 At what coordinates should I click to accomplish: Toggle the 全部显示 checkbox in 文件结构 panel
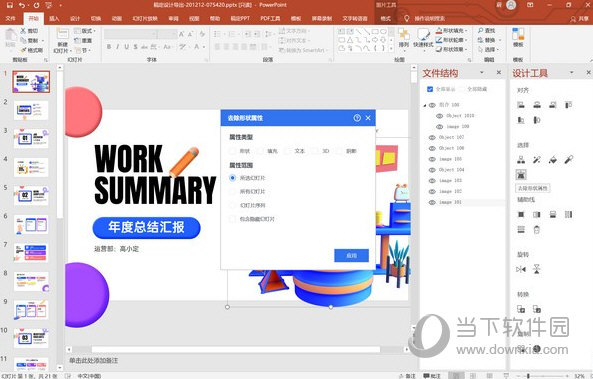pos(430,89)
